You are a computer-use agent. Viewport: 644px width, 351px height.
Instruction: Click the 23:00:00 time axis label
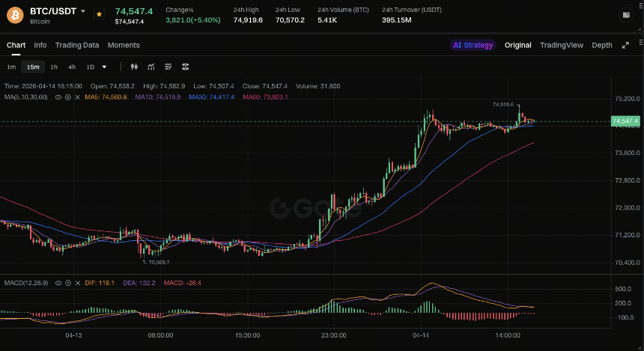[x=334, y=335]
